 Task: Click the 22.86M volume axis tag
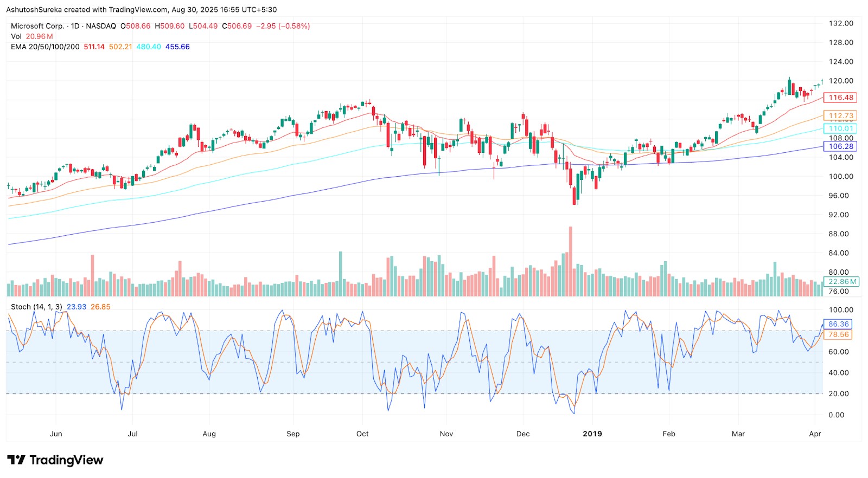841,282
